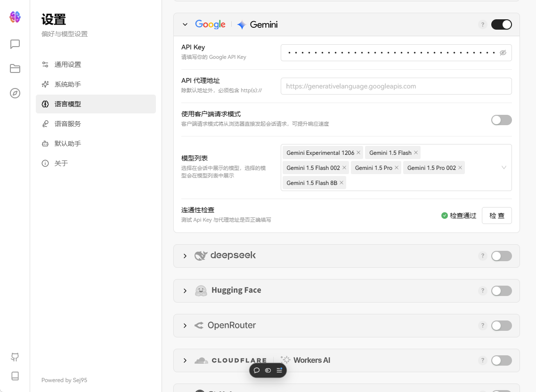Viewport: 536px width, 392px height.
Task: Open the documentation book icon
Action: (x=15, y=376)
